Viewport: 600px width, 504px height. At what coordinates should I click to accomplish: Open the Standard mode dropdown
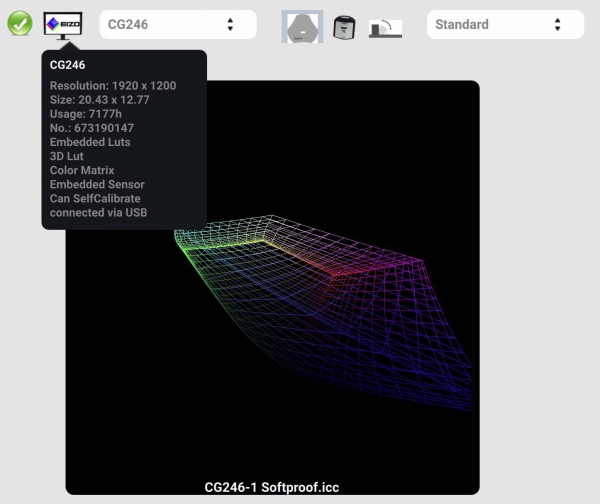pos(505,24)
